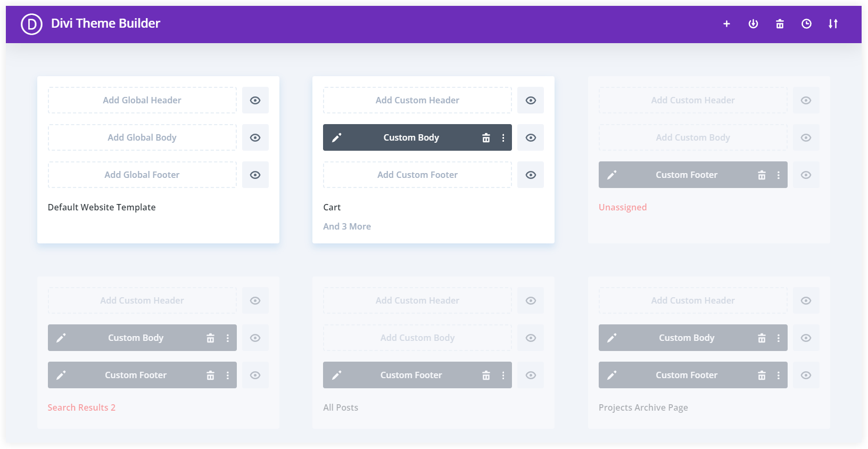Edit Cart template Custom Body with pencil
The width and height of the screenshot is (868, 449).
coord(336,138)
